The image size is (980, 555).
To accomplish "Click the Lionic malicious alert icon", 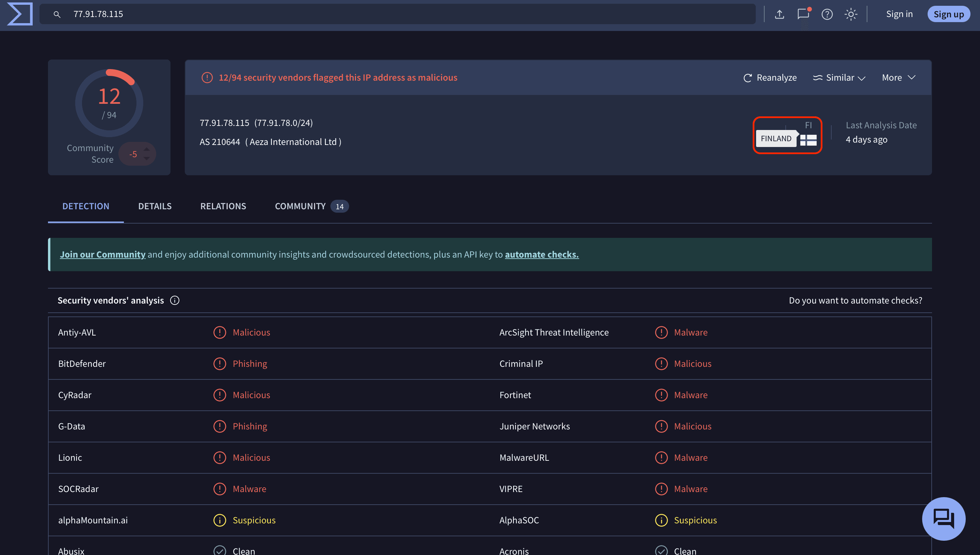I will point(219,457).
